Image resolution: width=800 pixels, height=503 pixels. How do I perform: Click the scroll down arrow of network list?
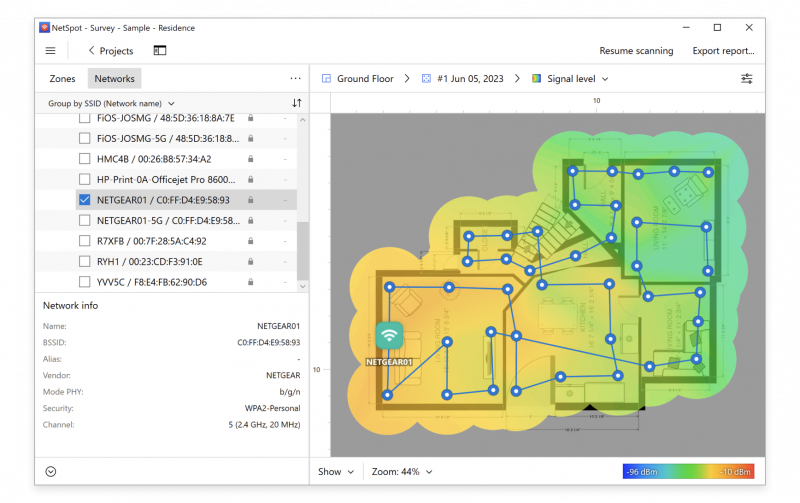(303, 286)
